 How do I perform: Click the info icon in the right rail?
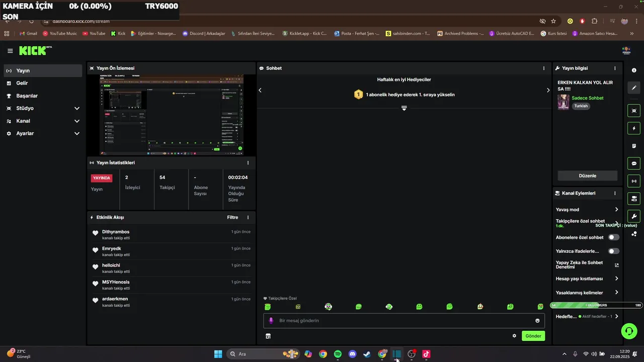(634, 70)
